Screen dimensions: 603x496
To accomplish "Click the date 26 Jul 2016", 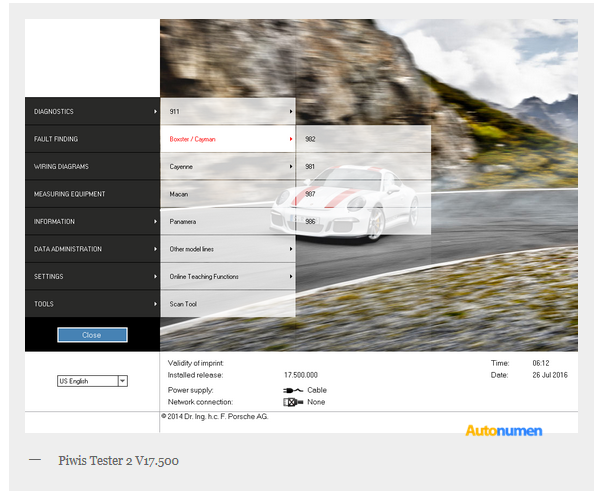I will (550, 375).
